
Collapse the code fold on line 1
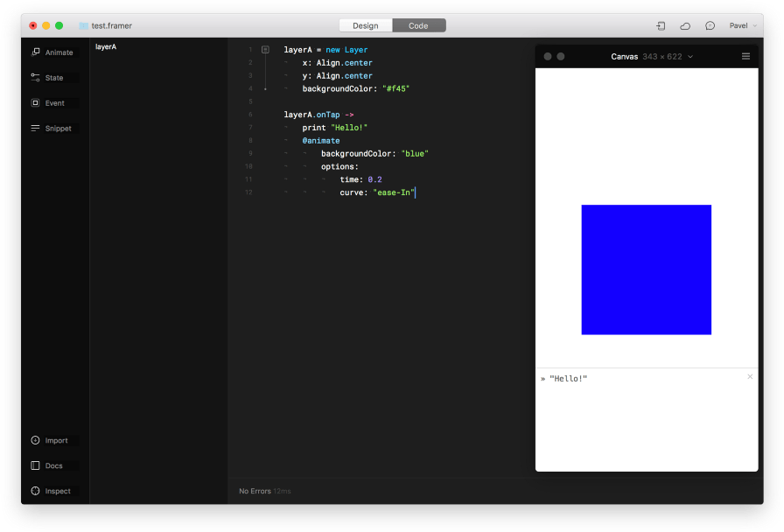pos(265,50)
